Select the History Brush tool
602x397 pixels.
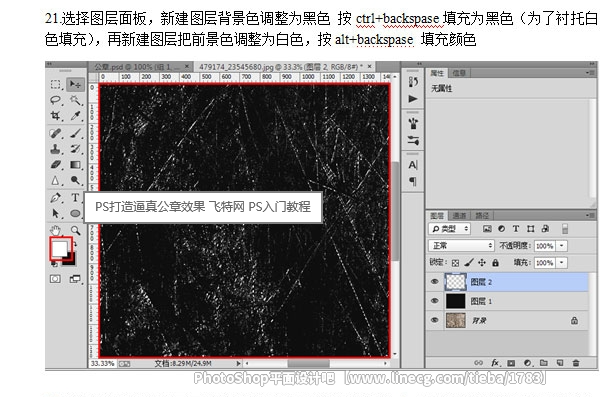75,149
